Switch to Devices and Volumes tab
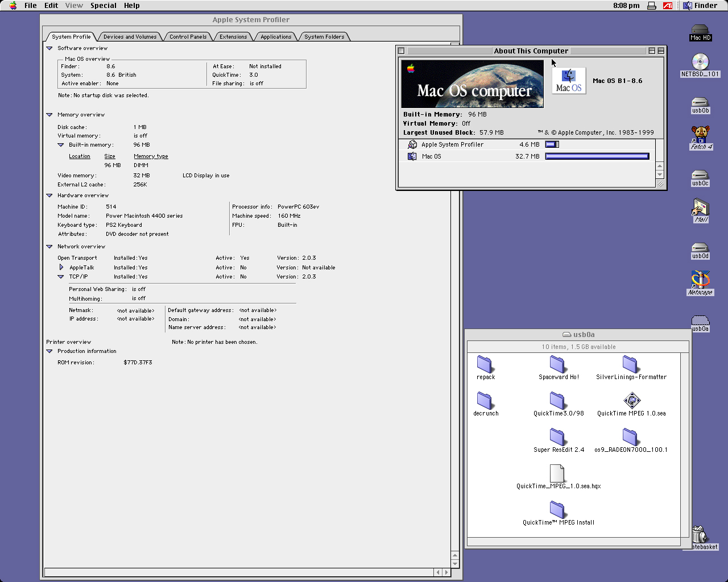The image size is (728, 582). coord(130,37)
